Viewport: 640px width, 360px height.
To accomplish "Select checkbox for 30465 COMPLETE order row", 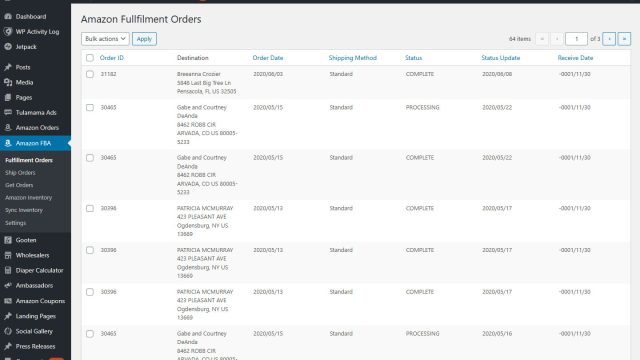I will pos(90,158).
